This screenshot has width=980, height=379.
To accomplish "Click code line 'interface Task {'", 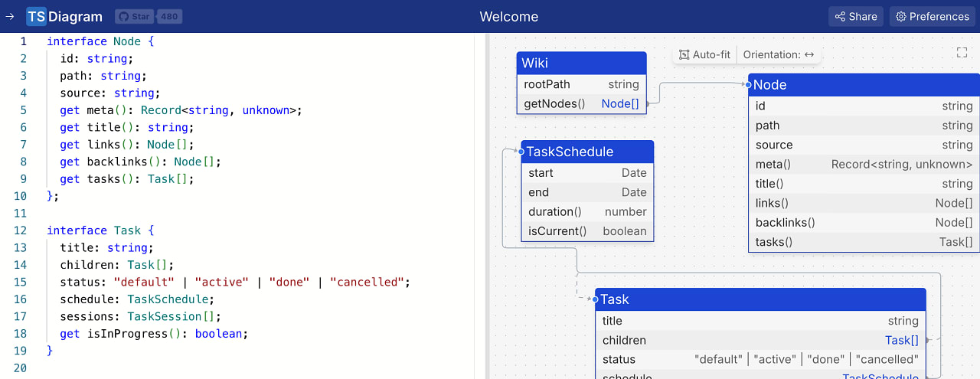I will point(100,230).
